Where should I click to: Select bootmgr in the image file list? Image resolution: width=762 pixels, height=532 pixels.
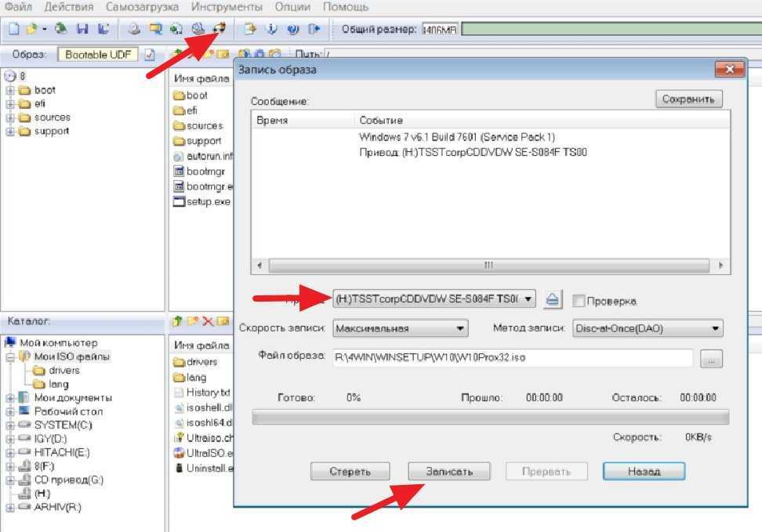tap(199, 172)
